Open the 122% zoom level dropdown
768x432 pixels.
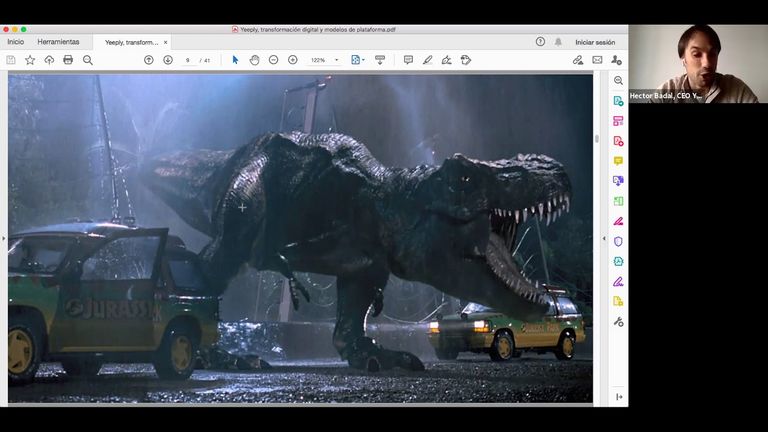[x=324, y=60]
